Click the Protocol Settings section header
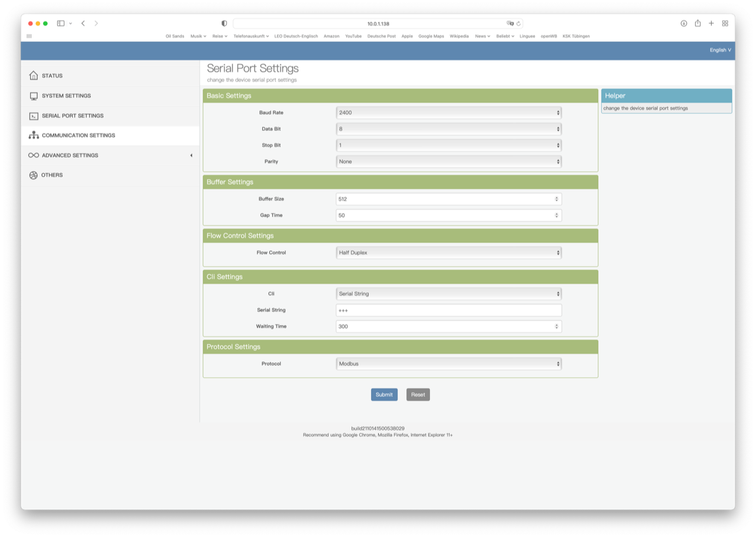Screen dimensions: 756x537 click(400, 346)
